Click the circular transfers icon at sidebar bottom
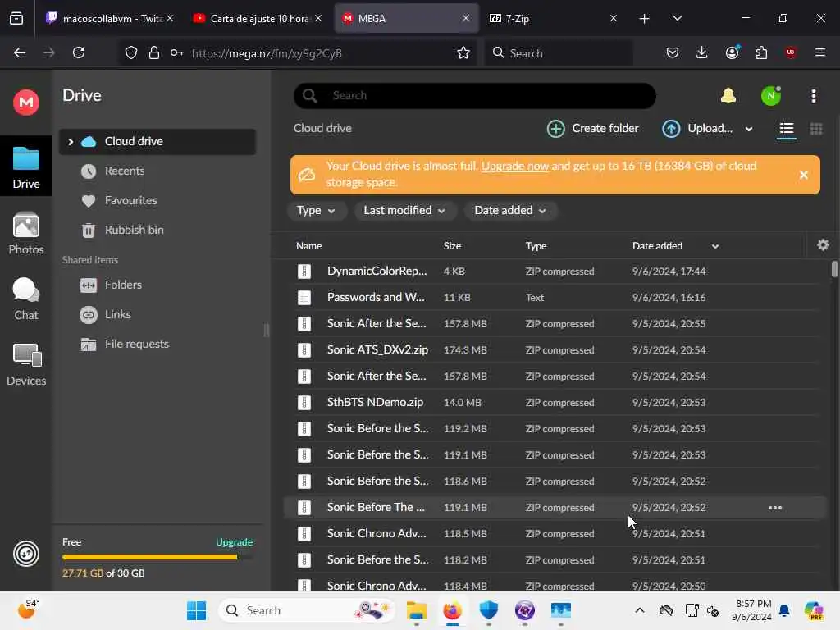 pos(25,554)
